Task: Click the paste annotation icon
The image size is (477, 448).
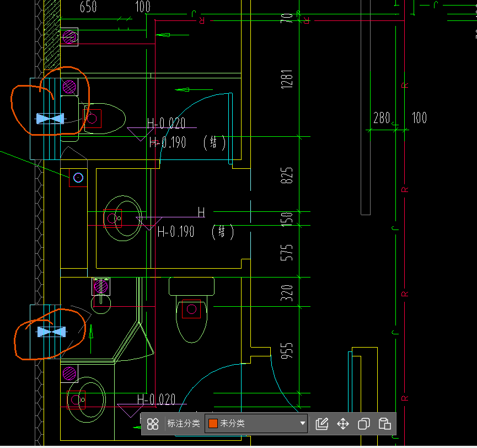Action: 384,424
